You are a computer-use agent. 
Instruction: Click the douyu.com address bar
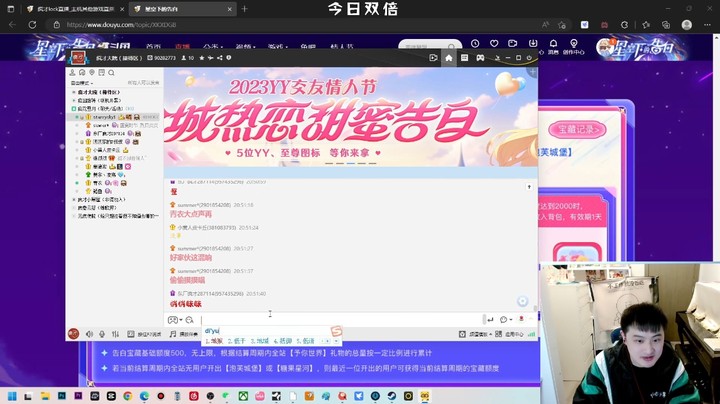click(294, 25)
